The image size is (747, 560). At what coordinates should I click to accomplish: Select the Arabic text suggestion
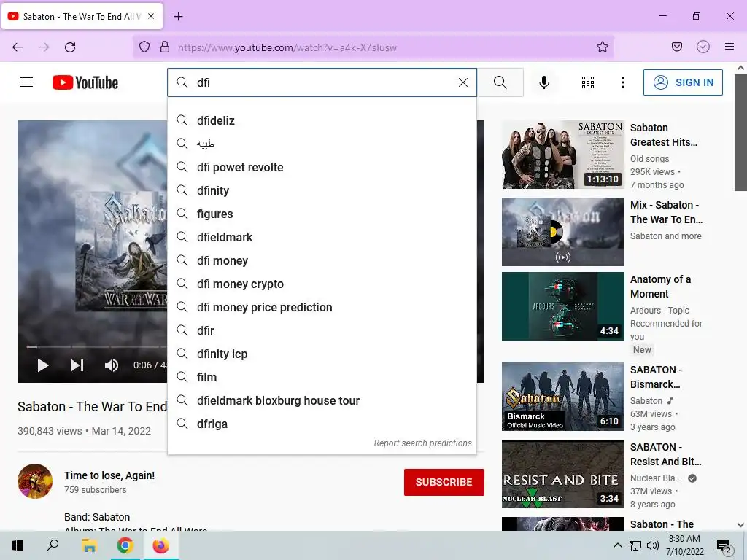click(x=322, y=144)
